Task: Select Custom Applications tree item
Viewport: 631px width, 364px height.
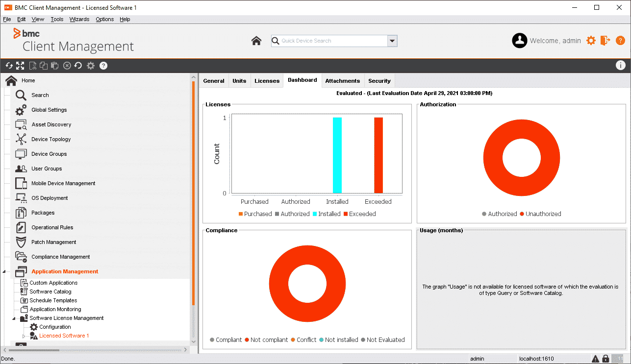Action: tap(53, 283)
